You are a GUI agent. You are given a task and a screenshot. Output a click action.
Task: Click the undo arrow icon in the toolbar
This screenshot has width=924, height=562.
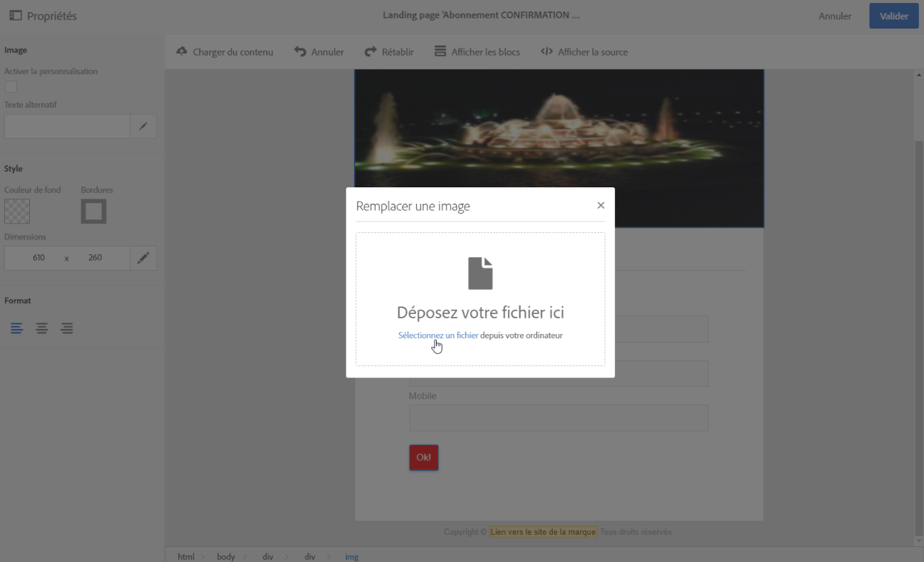point(300,51)
